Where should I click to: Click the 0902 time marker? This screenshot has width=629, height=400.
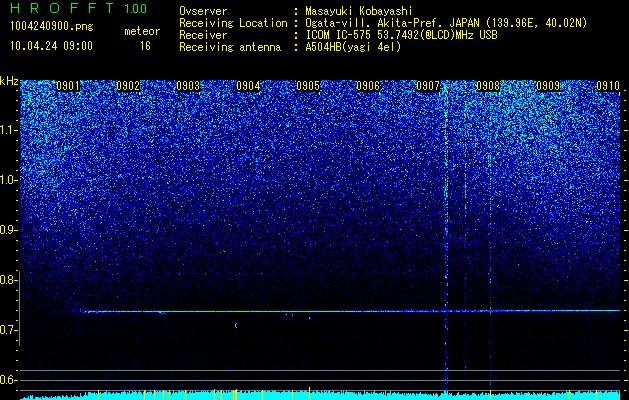tap(128, 86)
